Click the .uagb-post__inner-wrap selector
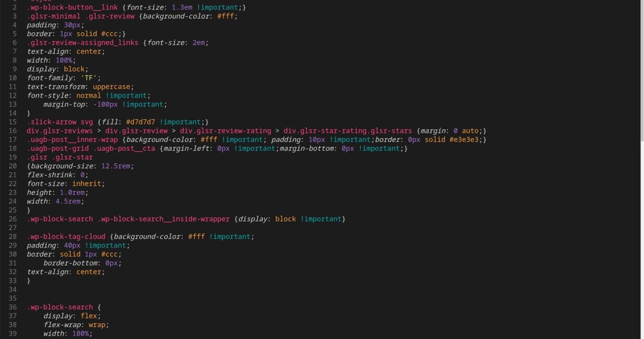Viewport: 644px width, 339px height. (72, 140)
